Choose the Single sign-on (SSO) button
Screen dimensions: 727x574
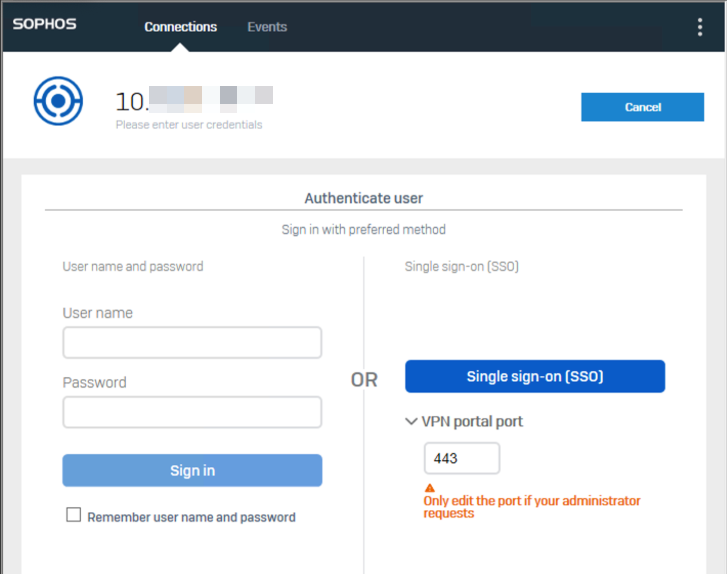[x=534, y=377]
